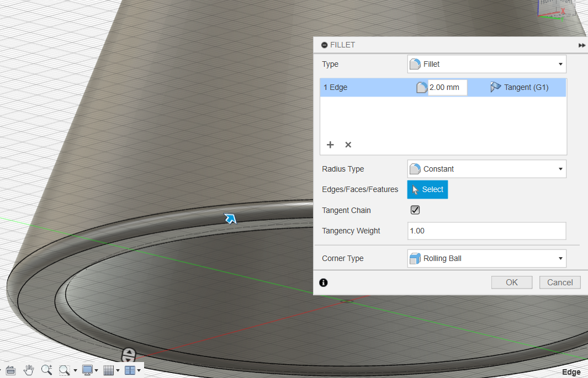Click the 2.00 mm radius field
Screen dimensions: 588x378
447,87
